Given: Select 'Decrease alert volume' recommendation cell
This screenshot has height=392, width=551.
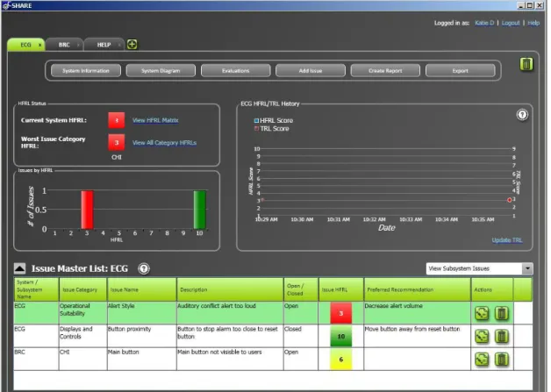Looking at the screenshot, I should (418, 313).
